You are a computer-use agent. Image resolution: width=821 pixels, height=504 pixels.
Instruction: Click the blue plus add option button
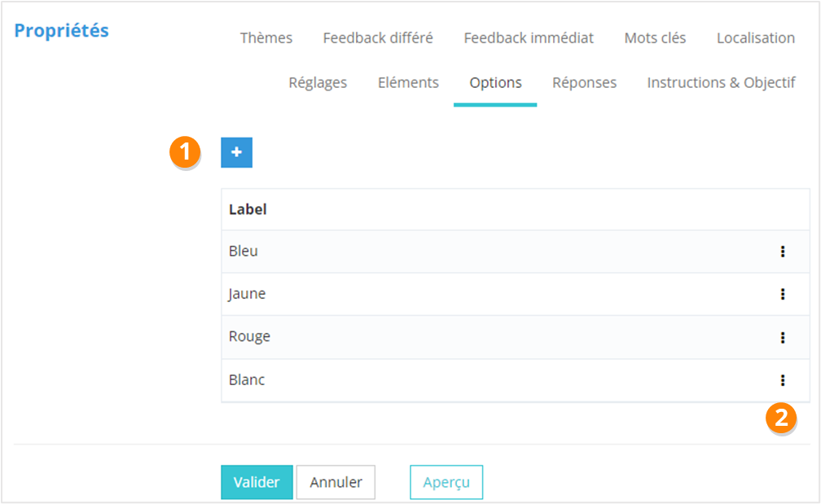pos(236,152)
